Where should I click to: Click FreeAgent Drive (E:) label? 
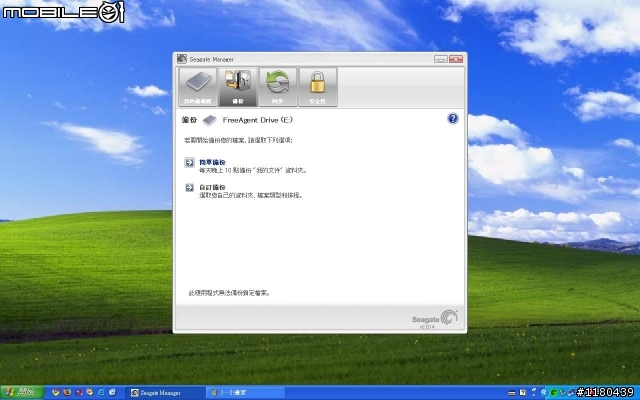pyautogui.click(x=258, y=120)
